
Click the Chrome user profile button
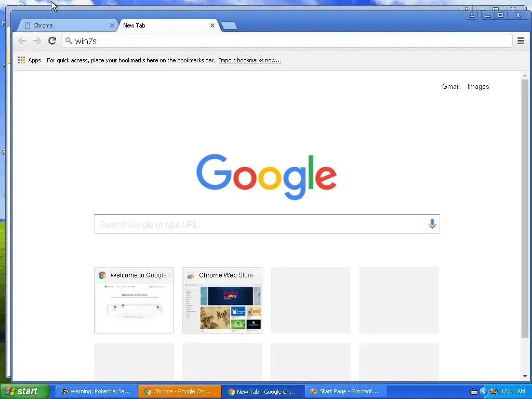point(472,15)
